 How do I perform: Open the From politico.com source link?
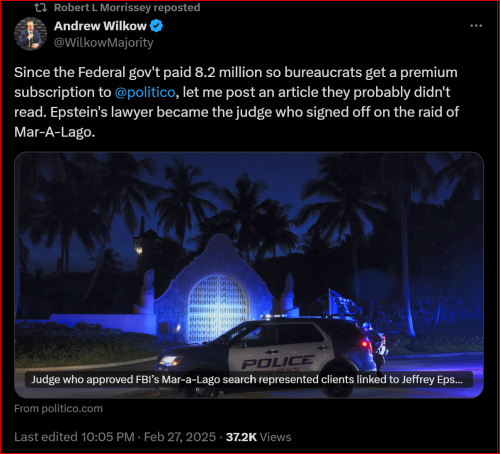[58, 409]
